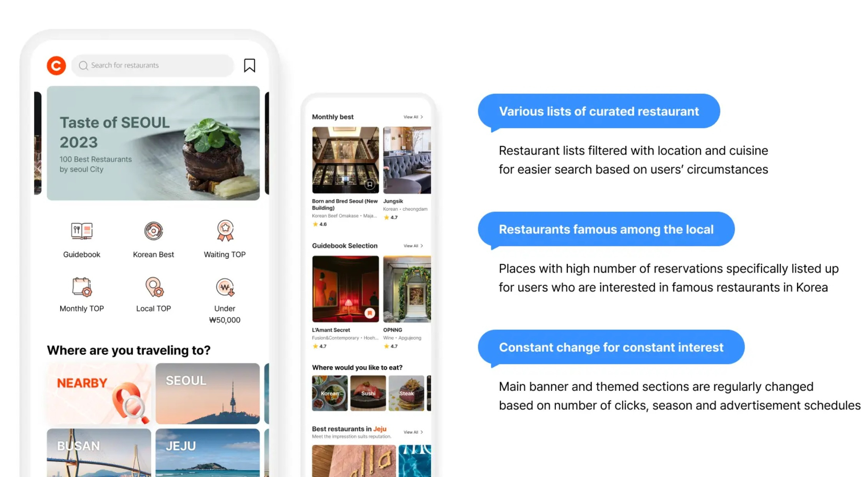The height and width of the screenshot is (477, 868).
Task: Open the Taste of SEOUL 2023 banner
Action: (153, 143)
